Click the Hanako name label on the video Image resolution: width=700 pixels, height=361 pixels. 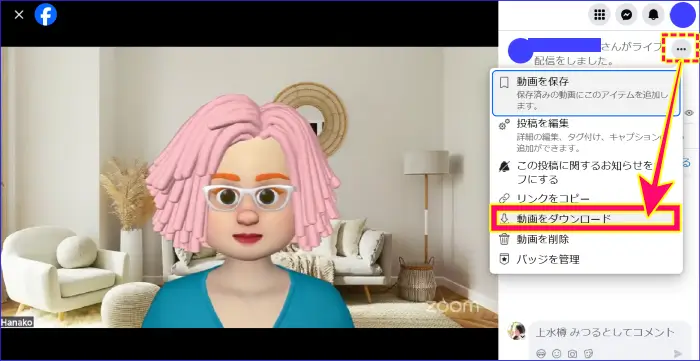(x=17, y=322)
